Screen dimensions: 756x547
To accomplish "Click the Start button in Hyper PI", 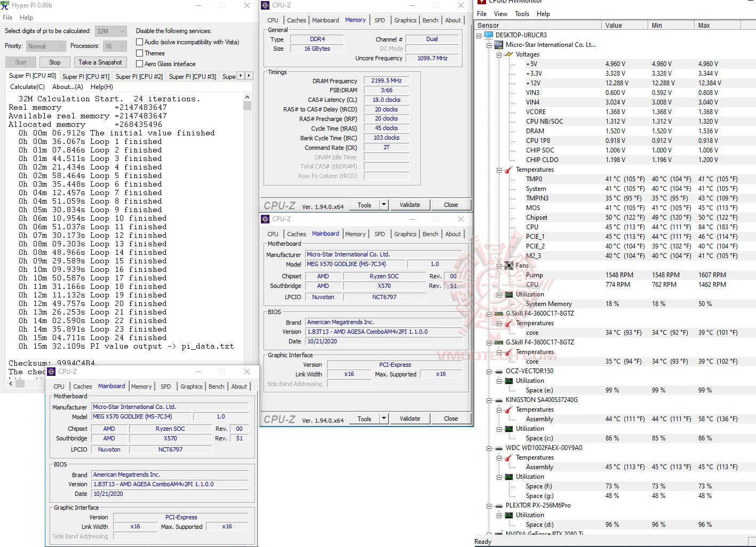I will point(21,62).
